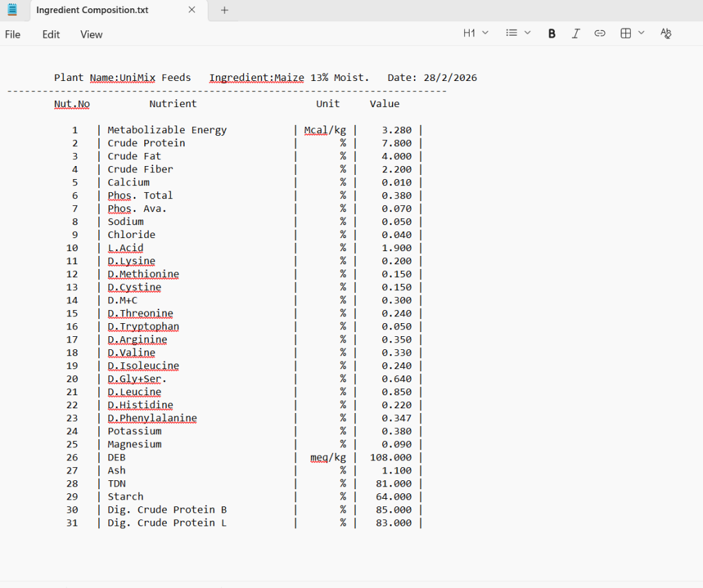Image resolution: width=703 pixels, height=588 pixels.
Task: Expand the table options chevron
Action: point(641,33)
